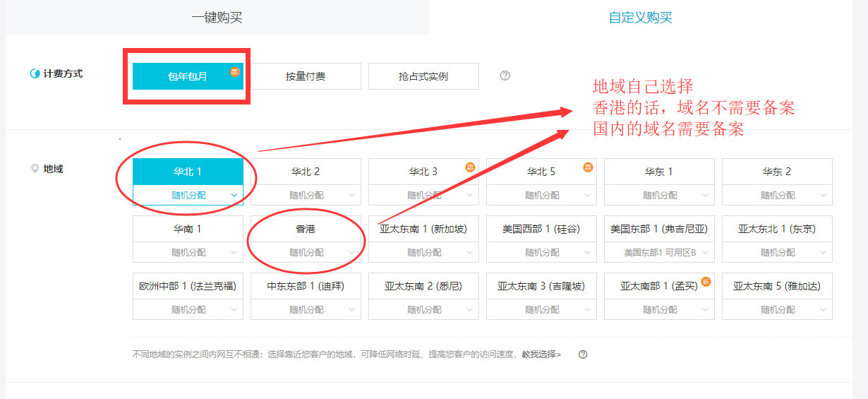Click the orange badge on 华北 3
This screenshot has width=868, height=399.
(x=470, y=167)
